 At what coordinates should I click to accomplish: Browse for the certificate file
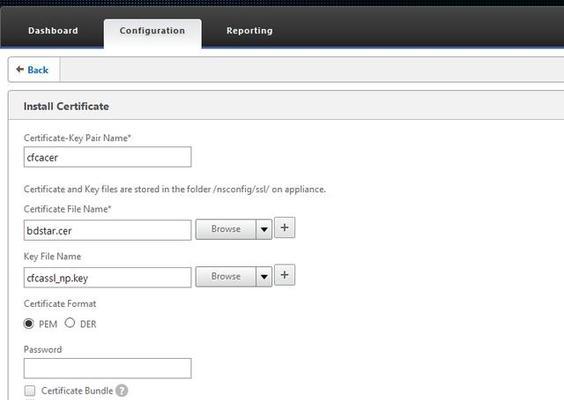[226, 229]
